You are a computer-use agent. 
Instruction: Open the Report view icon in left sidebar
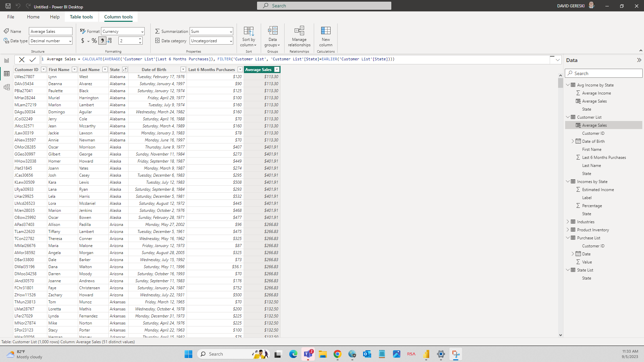tap(7, 60)
